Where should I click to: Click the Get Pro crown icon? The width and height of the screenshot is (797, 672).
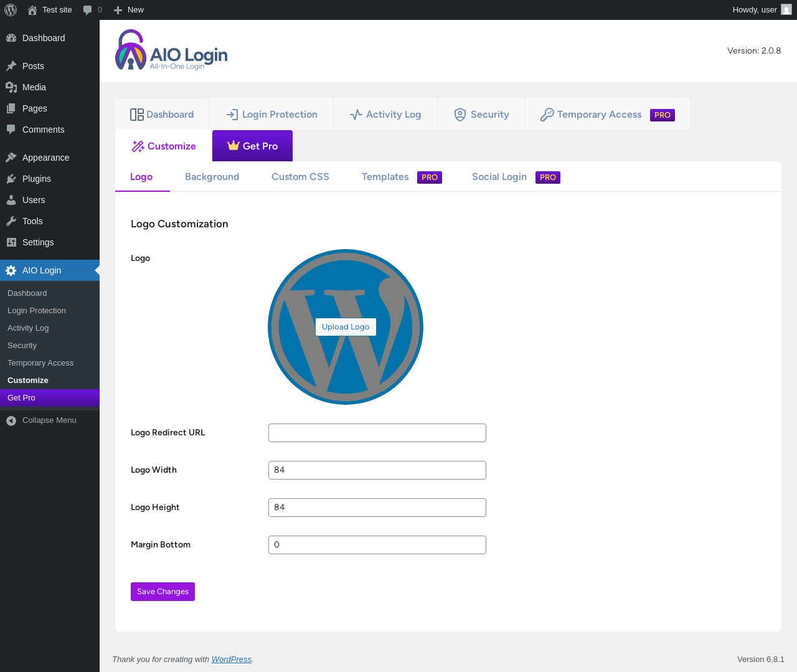[233, 145]
